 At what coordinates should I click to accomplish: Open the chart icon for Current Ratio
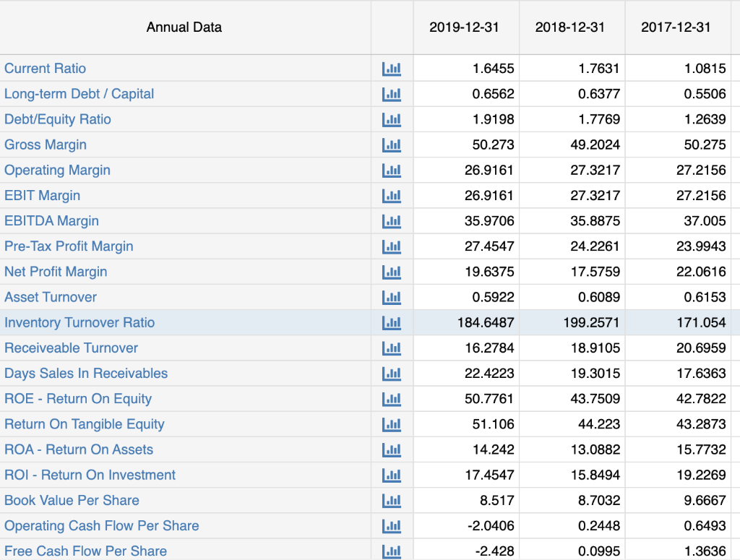(x=392, y=68)
